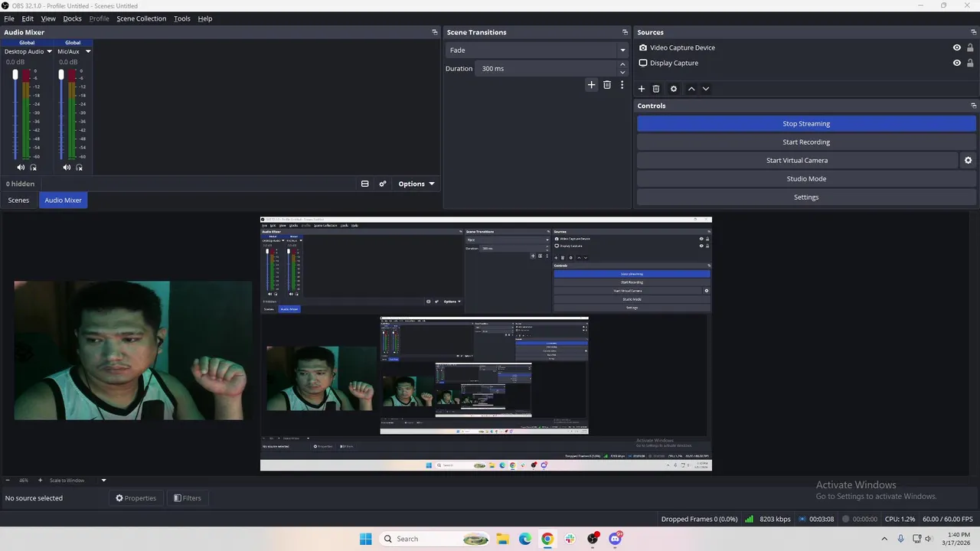Toggle Desktop Audio headphone monitoring icon
This screenshot has height=551, width=980.
tap(33, 168)
